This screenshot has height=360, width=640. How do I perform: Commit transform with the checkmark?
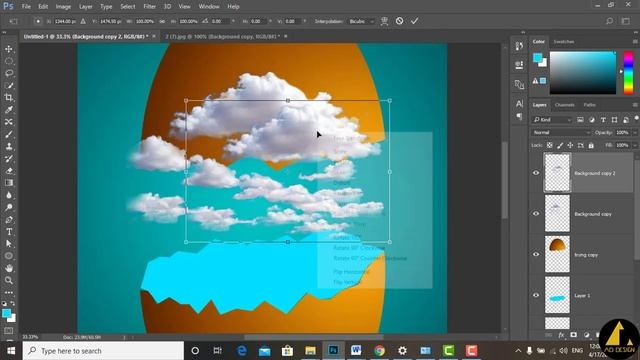pyautogui.click(x=415, y=21)
